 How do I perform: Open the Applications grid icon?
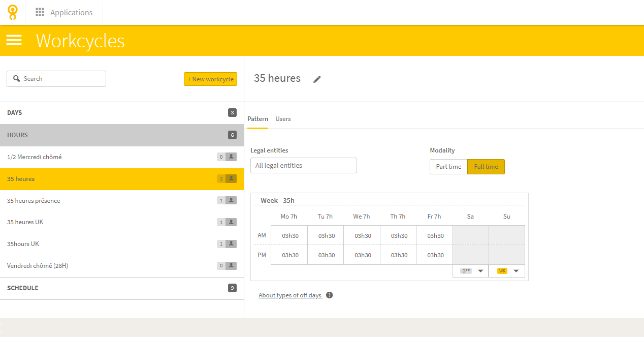point(40,12)
